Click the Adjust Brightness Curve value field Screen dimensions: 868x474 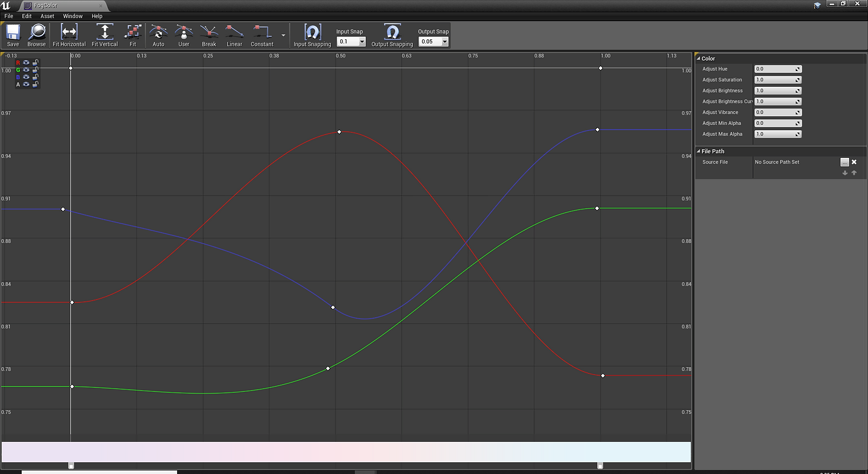pyautogui.click(x=778, y=101)
